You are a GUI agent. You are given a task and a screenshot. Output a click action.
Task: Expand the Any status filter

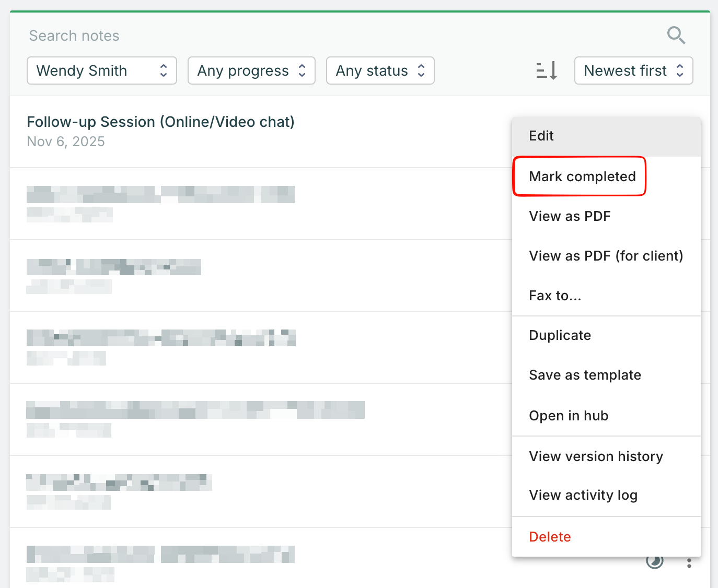(x=380, y=70)
